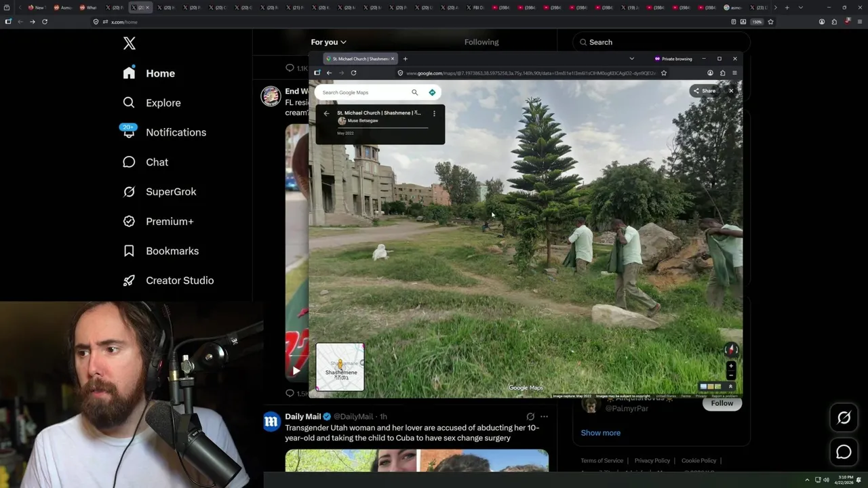Click the Daily Mail avatar
This screenshot has width=868, height=488.
click(x=271, y=422)
